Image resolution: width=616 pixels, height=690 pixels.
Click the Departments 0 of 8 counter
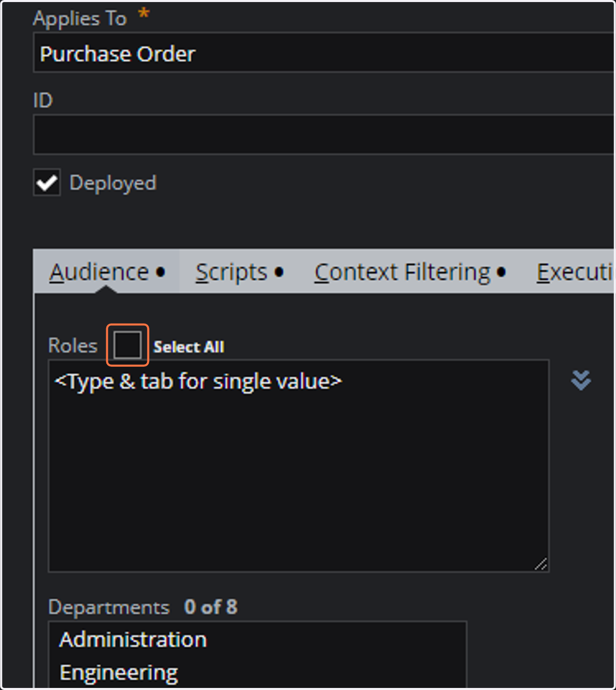[211, 607]
